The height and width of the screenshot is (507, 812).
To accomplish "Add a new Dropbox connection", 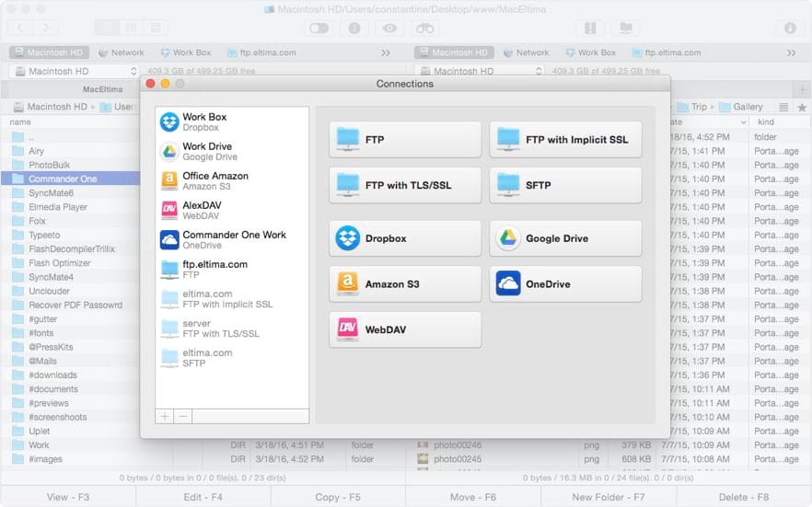I will pos(405,238).
